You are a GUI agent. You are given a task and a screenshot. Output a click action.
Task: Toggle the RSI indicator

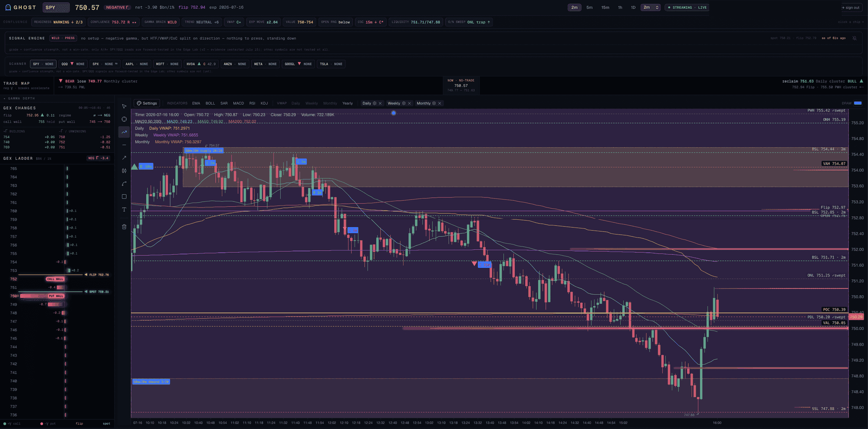(x=252, y=103)
